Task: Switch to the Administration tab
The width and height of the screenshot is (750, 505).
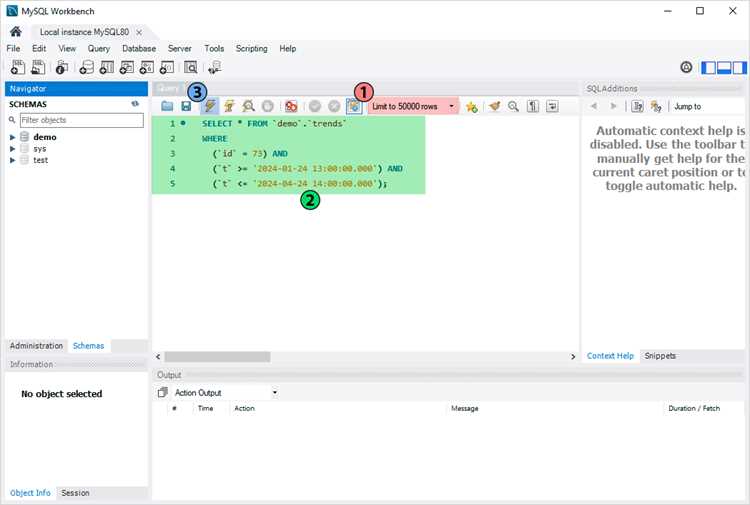Action: [x=36, y=345]
